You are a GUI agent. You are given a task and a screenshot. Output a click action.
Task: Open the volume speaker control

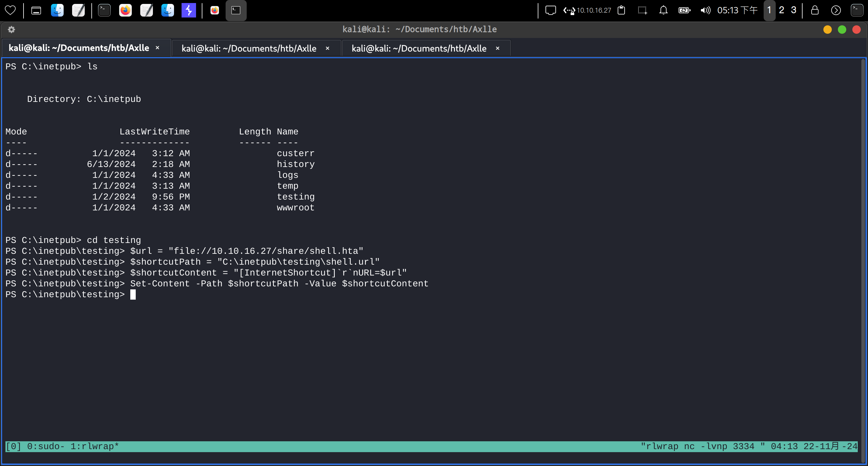705,11
